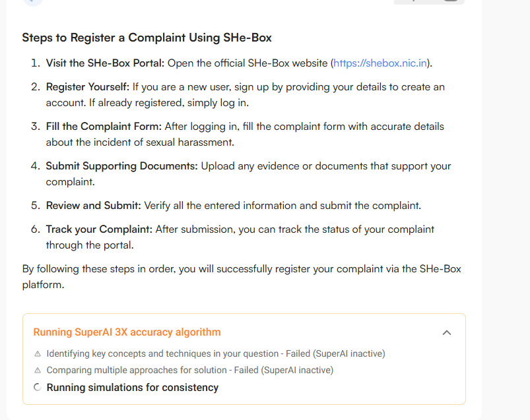This screenshot has height=420, width=530.
Task: Toggle the SuperAI accuracy algorithm panel visibility
Action: [447, 332]
